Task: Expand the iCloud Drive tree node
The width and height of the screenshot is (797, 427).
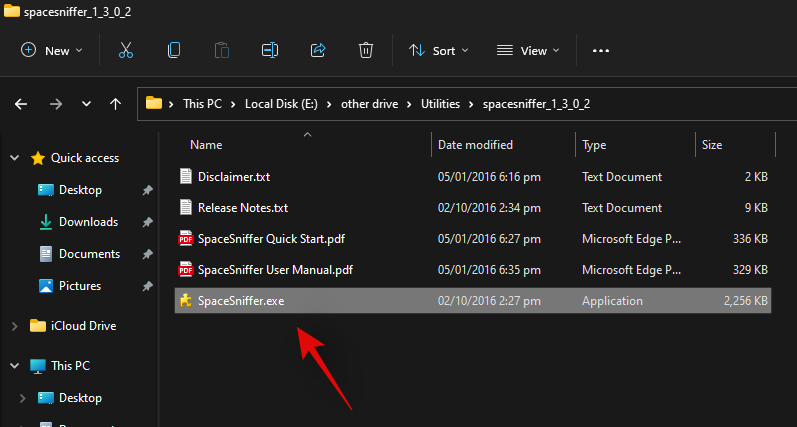Action: point(14,325)
